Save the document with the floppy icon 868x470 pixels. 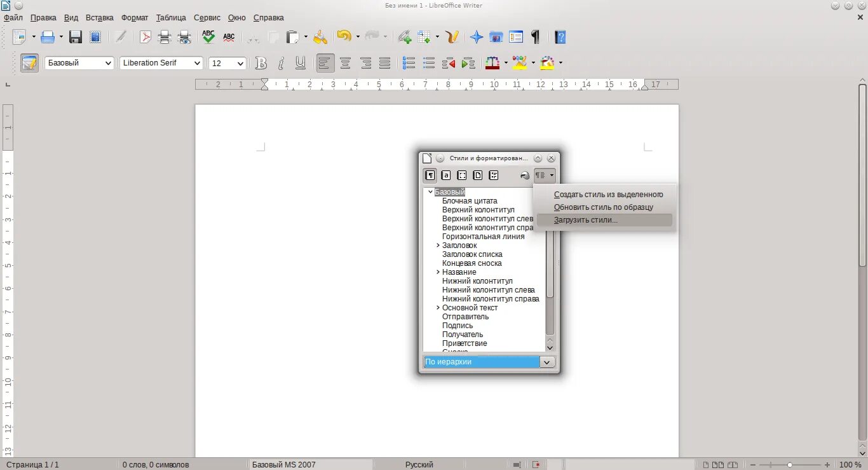(x=76, y=37)
